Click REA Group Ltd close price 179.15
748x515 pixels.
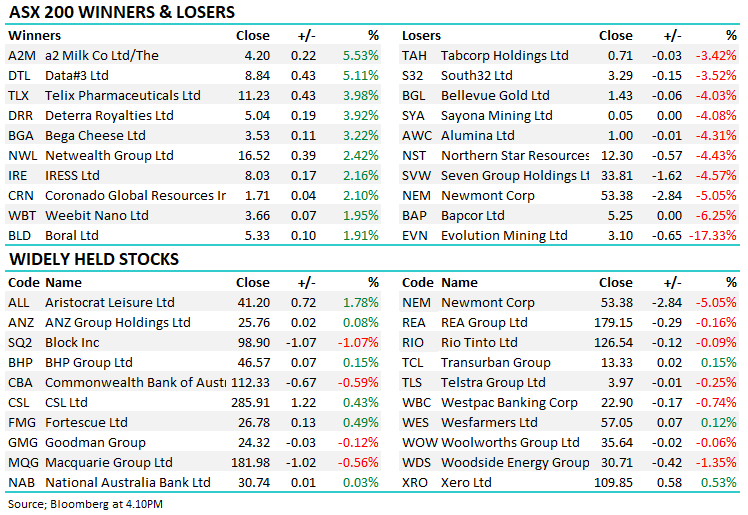(x=613, y=323)
